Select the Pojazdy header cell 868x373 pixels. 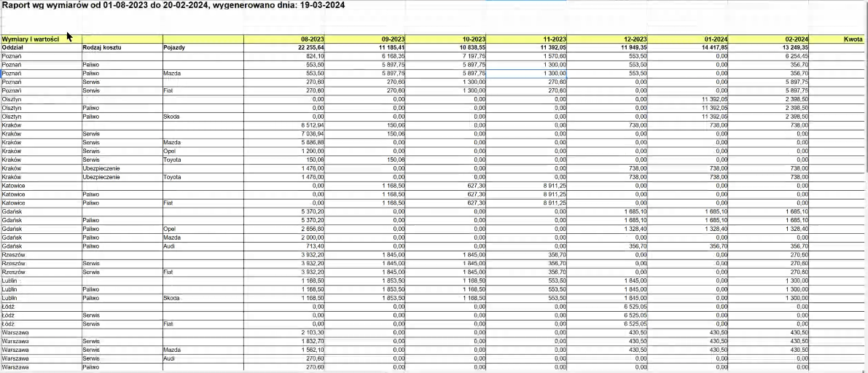point(203,47)
